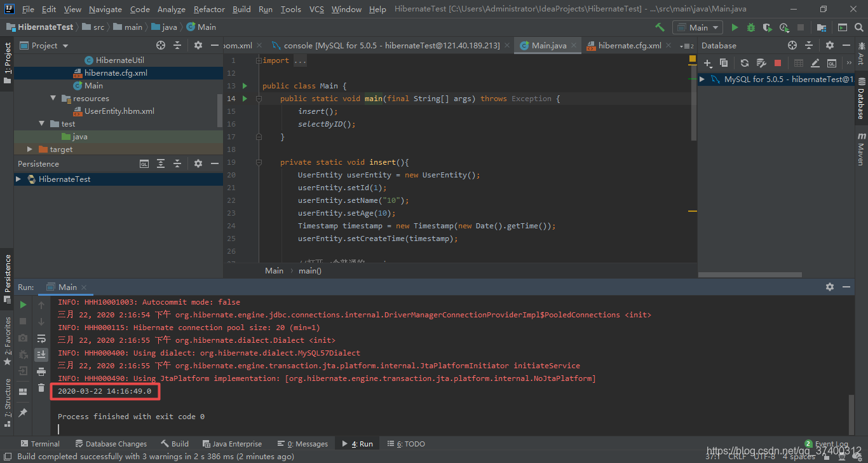Toggle scroll to end in Run console

(41, 354)
